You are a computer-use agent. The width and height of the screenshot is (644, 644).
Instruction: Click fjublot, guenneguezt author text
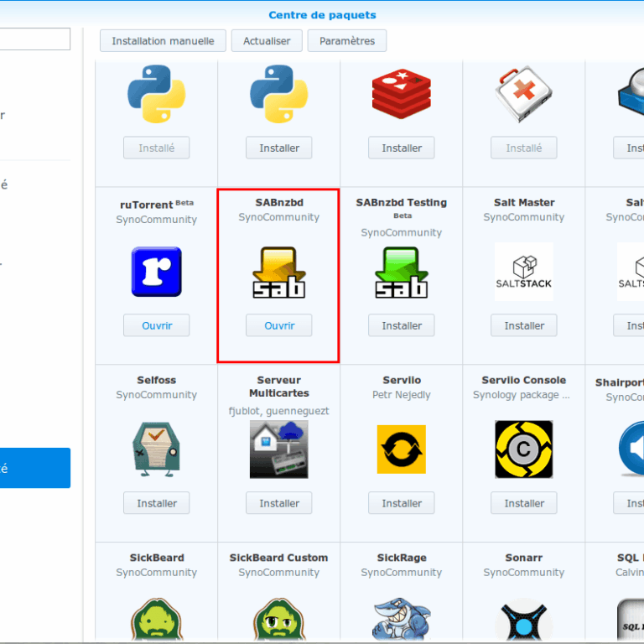pos(279,411)
